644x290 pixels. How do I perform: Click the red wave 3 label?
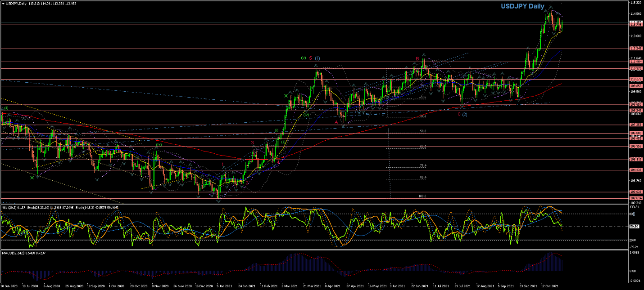[252, 143]
